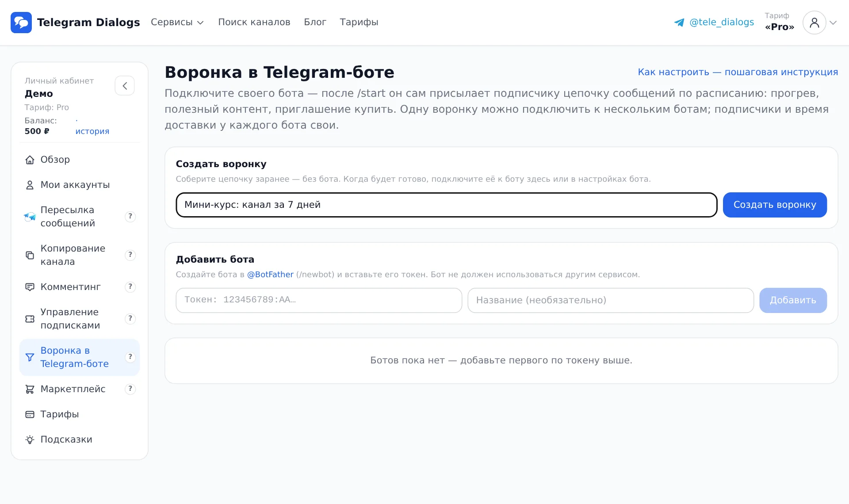Screen dimensions: 849x504
Task: Open help for Воронка в Telegram-боте
Action: point(130,357)
